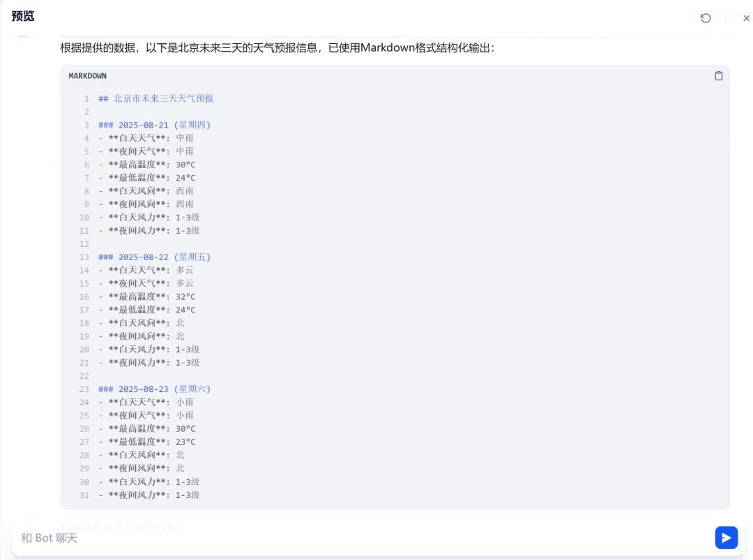Click the MARKDOWN code block label
753x560 pixels.
coord(87,76)
